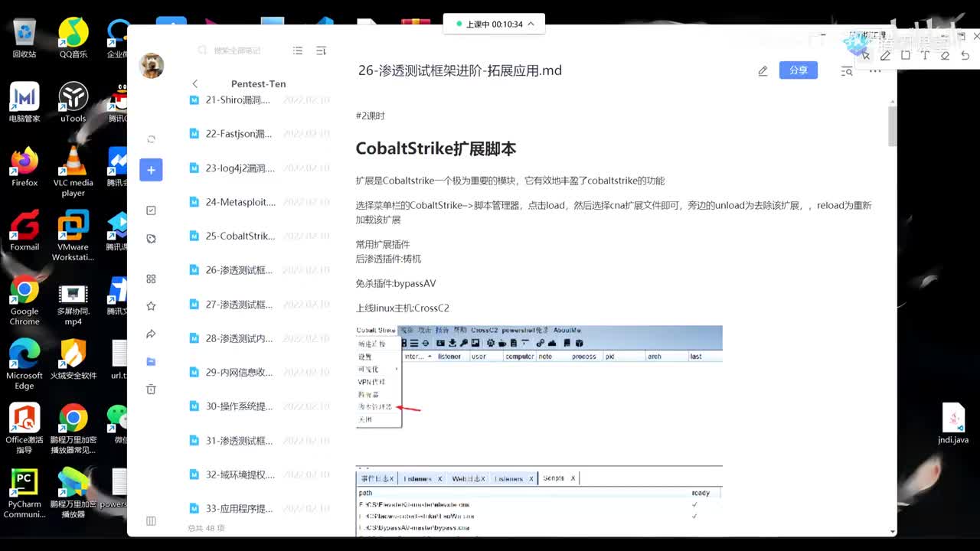The width and height of the screenshot is (980, 551).
Task: Click the user avatar in sidebar
Action: click(152, 66)
